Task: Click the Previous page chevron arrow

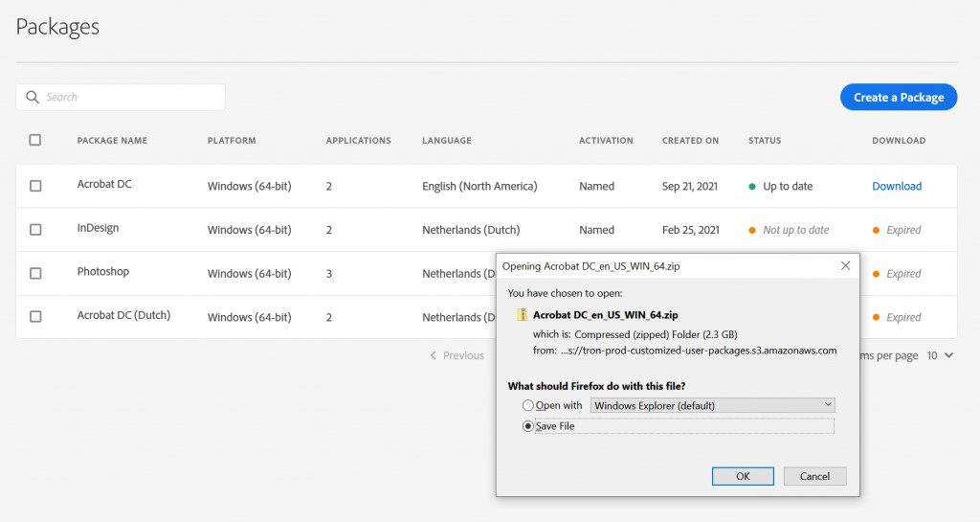Action: (x=434, y=355)
